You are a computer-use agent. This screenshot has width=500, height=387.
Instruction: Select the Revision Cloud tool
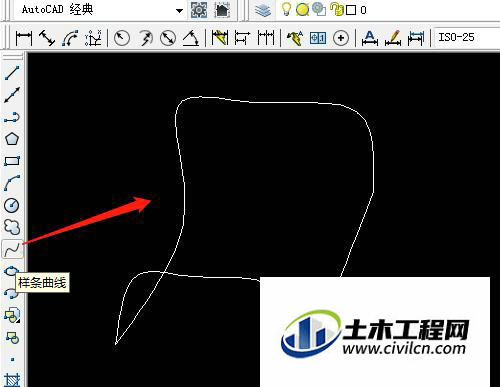click(x=12, y=227)
